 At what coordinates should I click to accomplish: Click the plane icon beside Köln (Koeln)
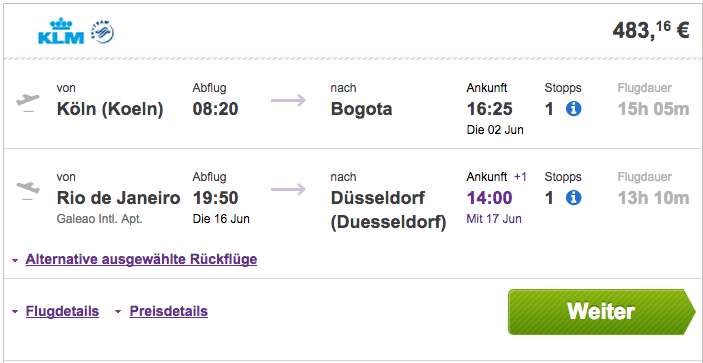[28, 102]
